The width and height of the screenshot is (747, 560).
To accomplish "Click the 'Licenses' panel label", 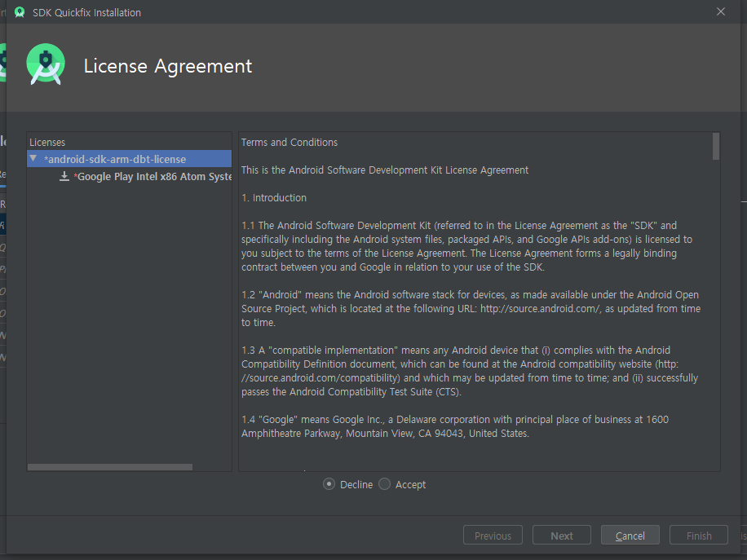I will tap(47, 143).
